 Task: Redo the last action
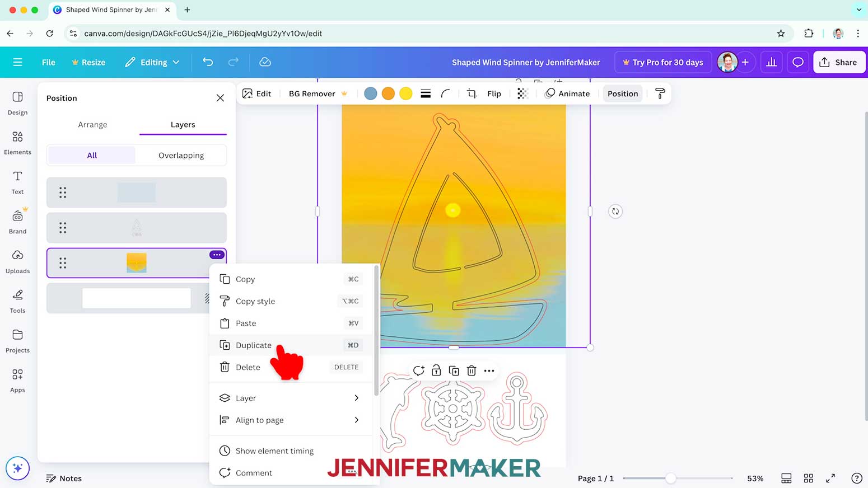pyautogui.click(x=234, y=62)
